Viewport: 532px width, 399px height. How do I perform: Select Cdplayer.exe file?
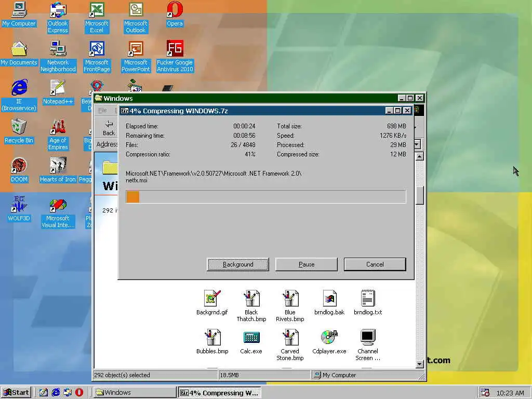pyautogui.click(x=329, y=342)
